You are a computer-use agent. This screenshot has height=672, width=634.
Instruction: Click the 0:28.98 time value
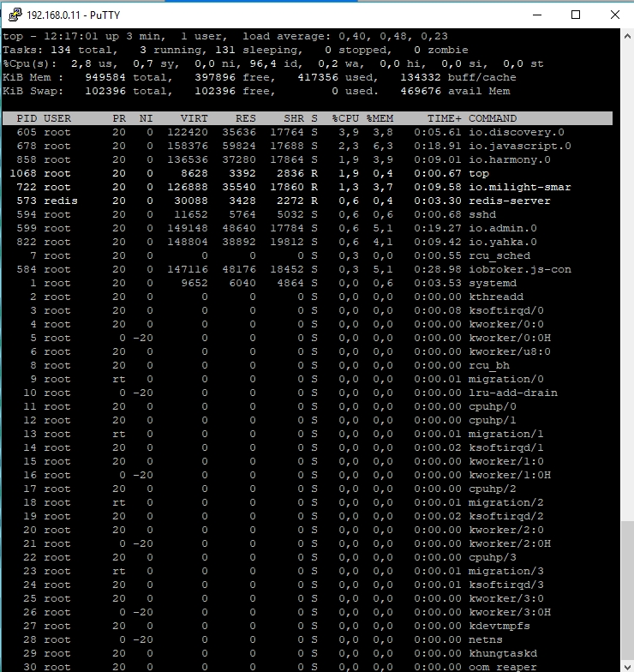(437, 269)
